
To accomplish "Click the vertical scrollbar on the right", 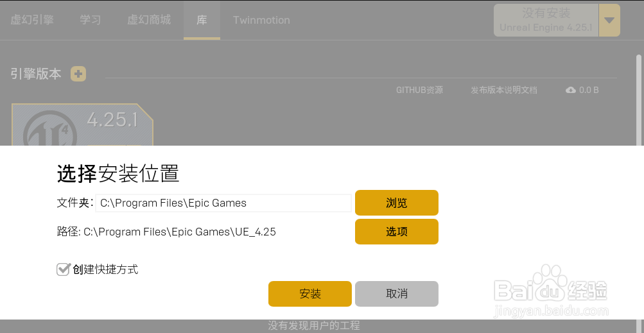I will click(638, 100).
